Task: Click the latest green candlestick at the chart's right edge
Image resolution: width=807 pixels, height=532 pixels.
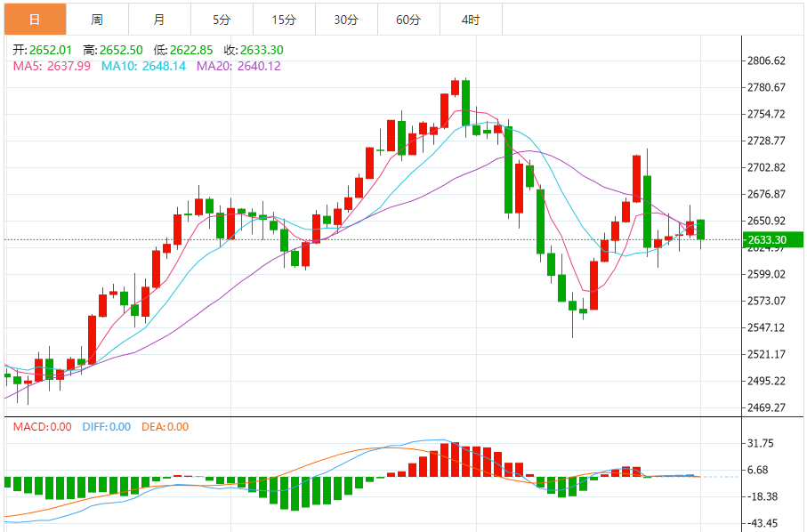Action: pyautogui.click(x=700, y=230)
